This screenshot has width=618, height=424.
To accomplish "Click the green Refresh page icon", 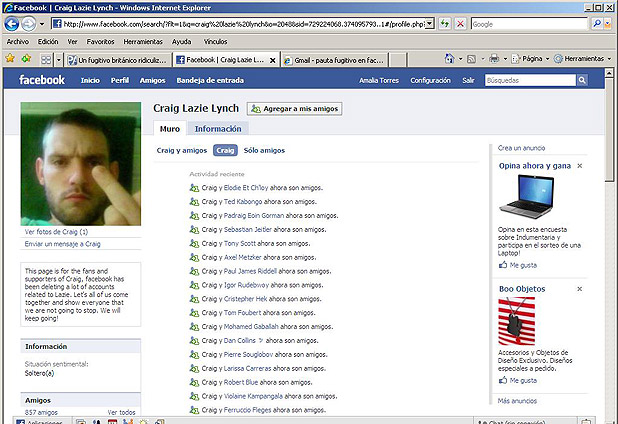I will [x=445, y=24].
